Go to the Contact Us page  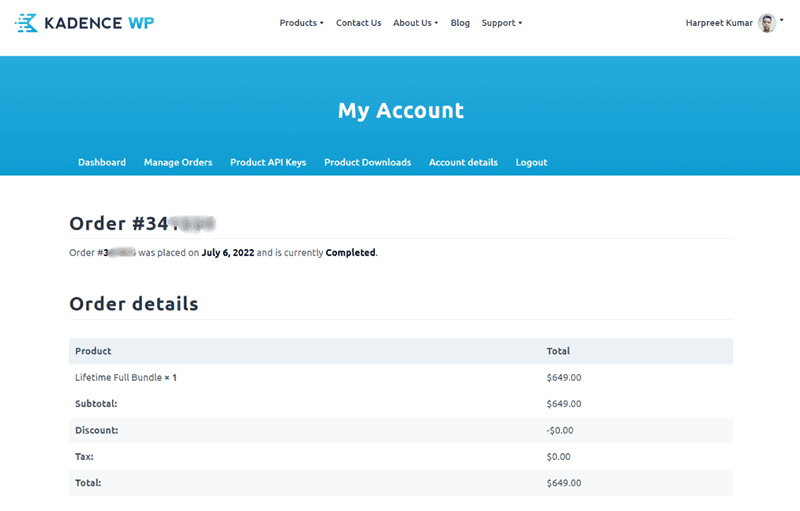358,23
